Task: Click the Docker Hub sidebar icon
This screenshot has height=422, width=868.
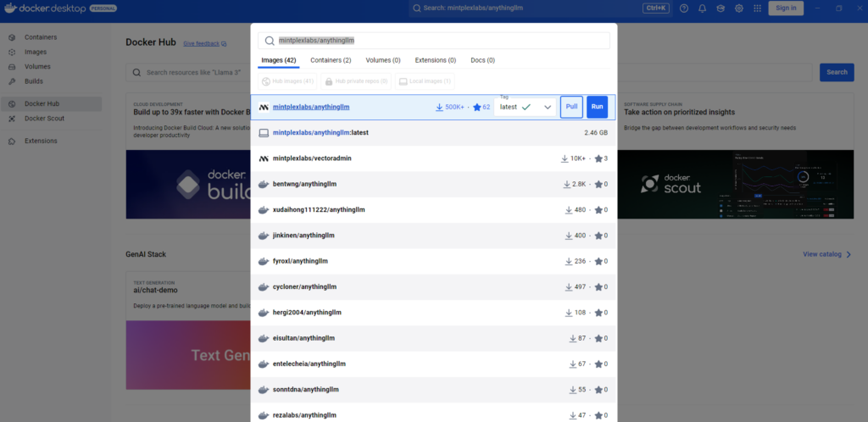Action: [12, 103]
